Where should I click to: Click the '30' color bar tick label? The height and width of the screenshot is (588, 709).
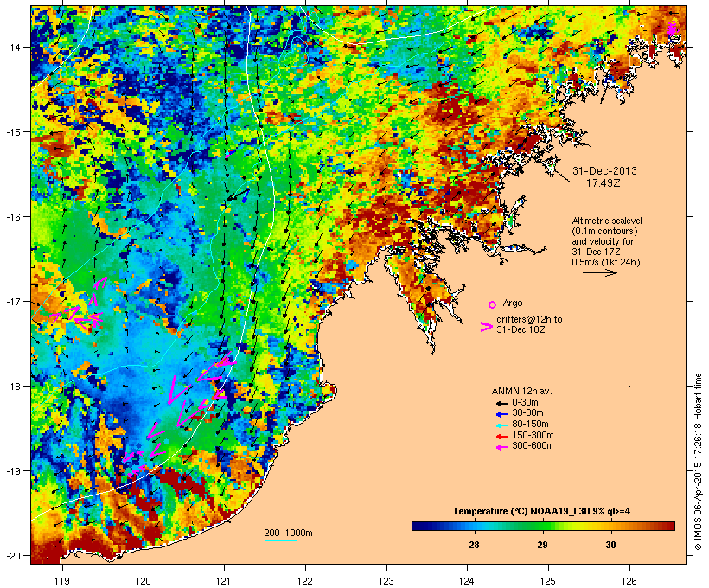click(610, 545)
